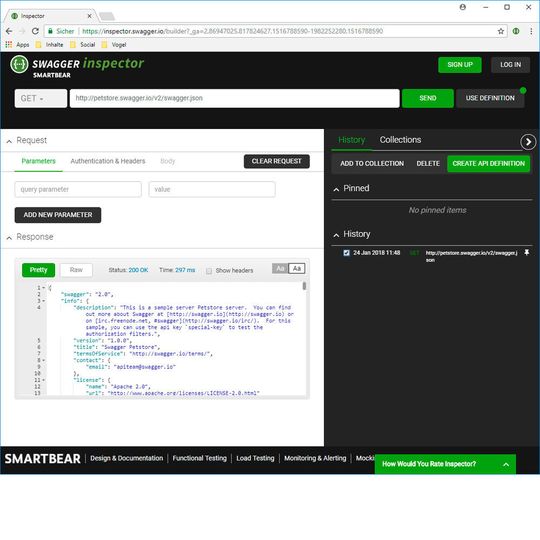This screenshot has height=540, width=540.
Task: Open Chrome three-dot menu
Action: [x=531, y=31]
